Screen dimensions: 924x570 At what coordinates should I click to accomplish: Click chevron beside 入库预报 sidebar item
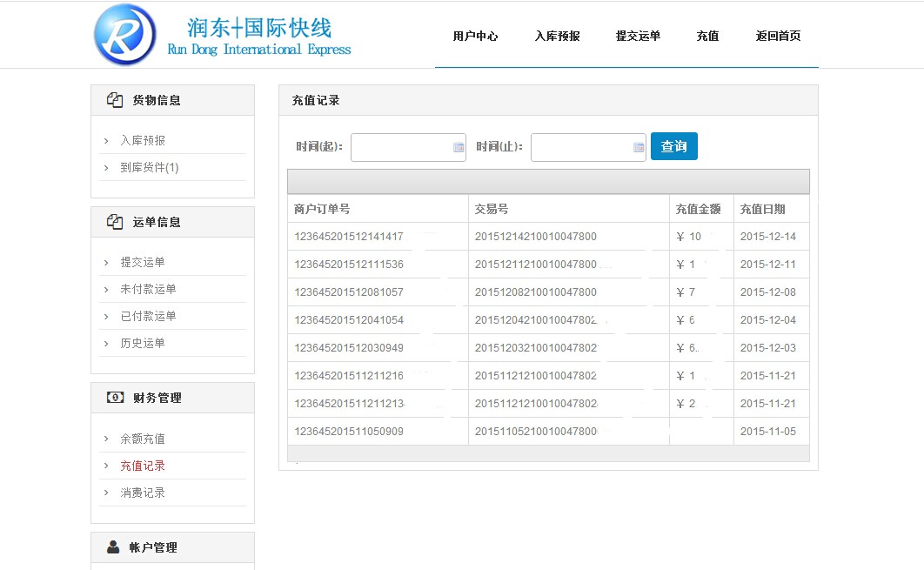(106, 141)
